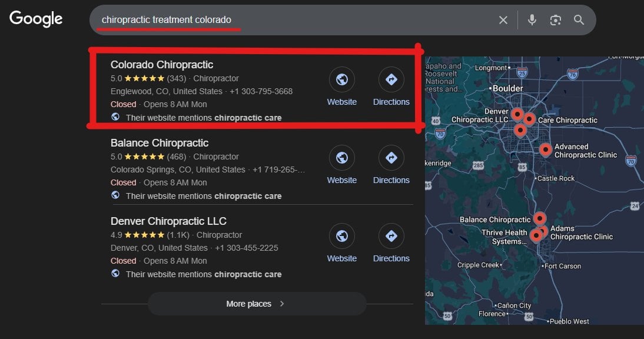
Task: Click inside the search query field
Action: pyautogui.click(x=294, y=20)
